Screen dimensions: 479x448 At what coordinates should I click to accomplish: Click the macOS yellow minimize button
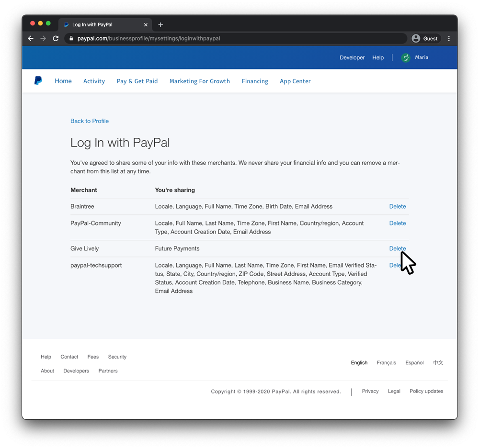(x=40, y=23)
